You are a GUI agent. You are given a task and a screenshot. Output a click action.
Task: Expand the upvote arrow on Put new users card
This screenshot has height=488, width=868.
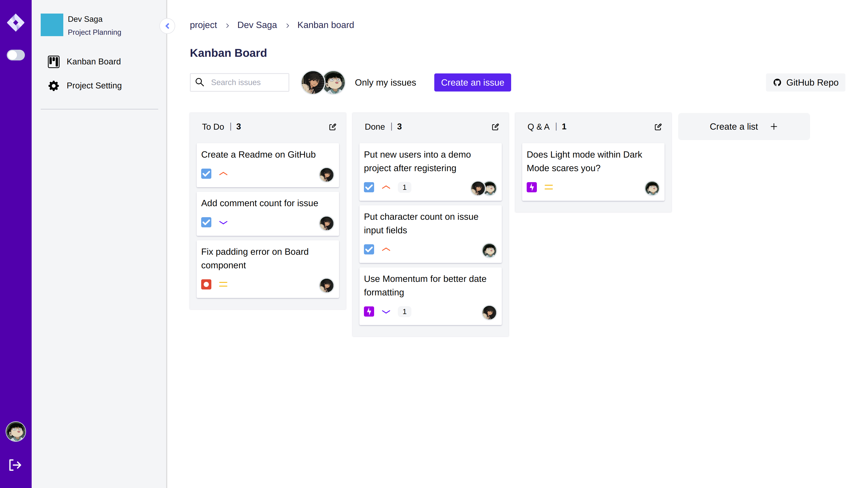(x=386, y=187)
